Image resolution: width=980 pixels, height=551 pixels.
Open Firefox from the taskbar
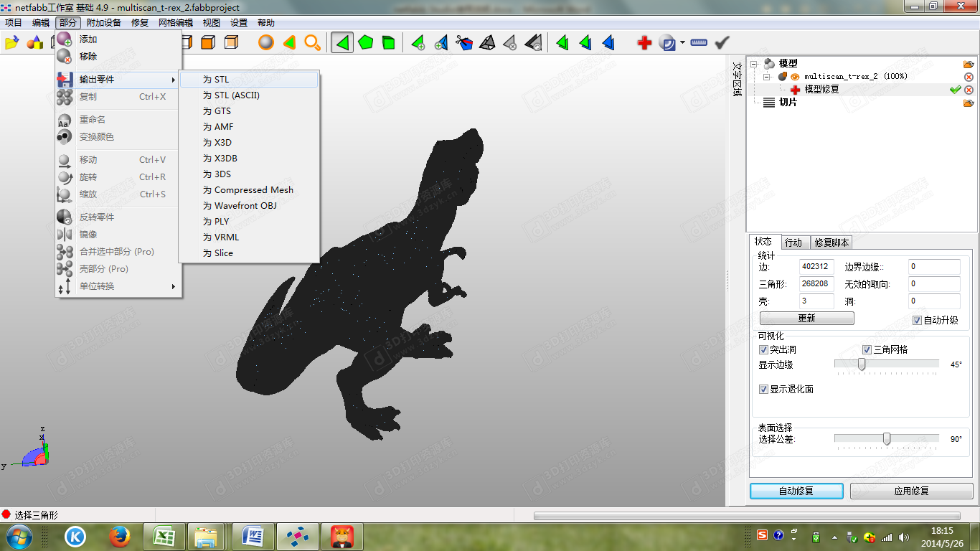(x=120, y=536)
